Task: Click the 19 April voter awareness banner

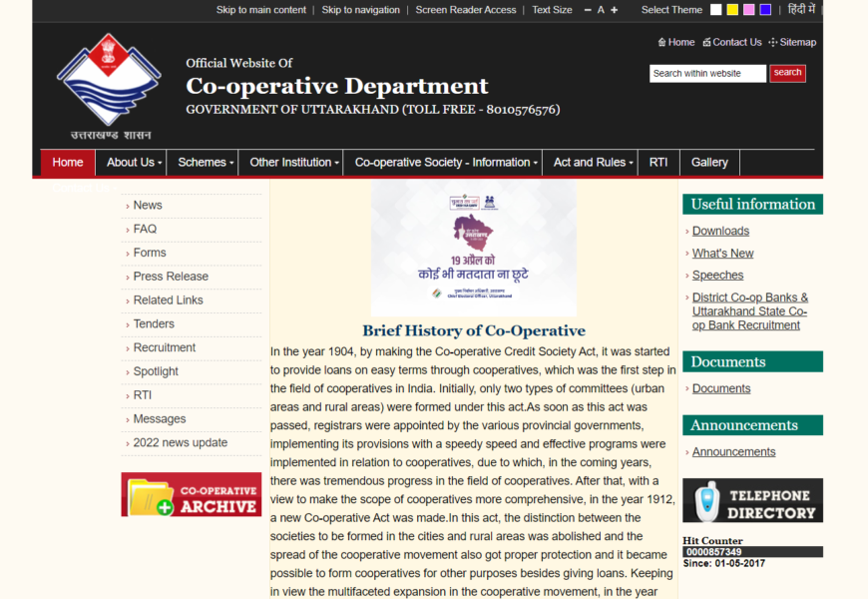Action: pos(473,248)
